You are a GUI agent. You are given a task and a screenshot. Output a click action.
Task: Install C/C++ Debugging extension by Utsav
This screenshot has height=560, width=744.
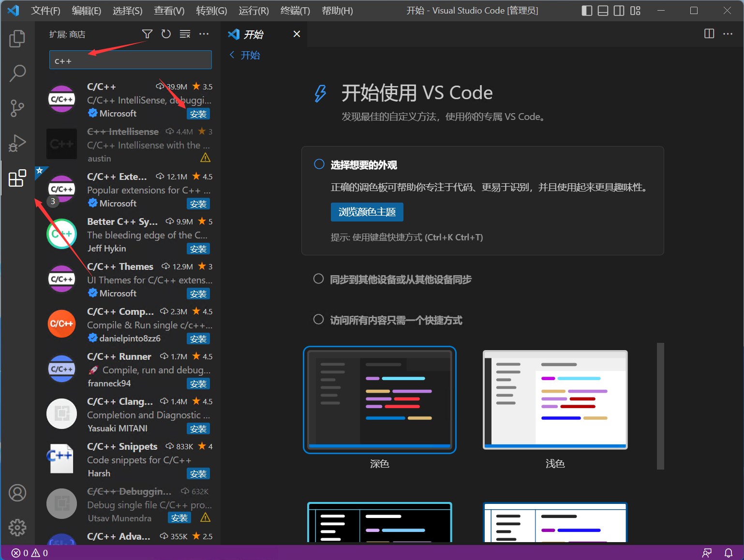[x=179, y=518]
